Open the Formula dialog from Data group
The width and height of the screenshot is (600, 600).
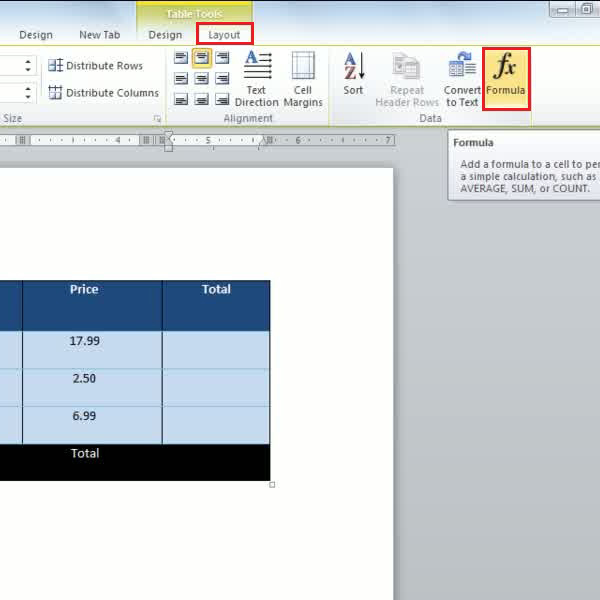(506, 79)
